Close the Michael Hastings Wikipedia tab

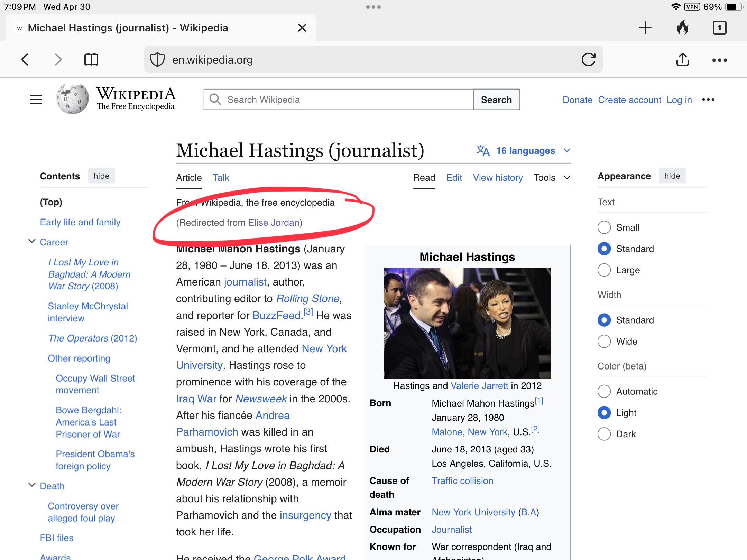pos(302,28)
